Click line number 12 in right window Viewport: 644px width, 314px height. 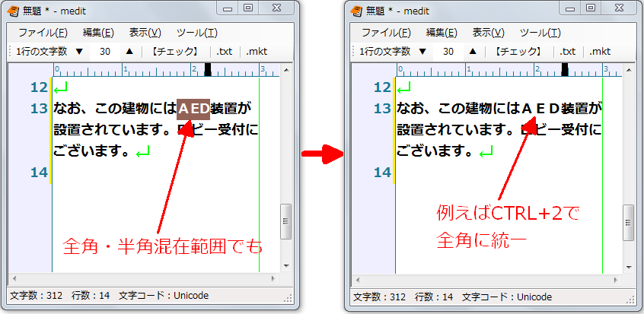382,87
